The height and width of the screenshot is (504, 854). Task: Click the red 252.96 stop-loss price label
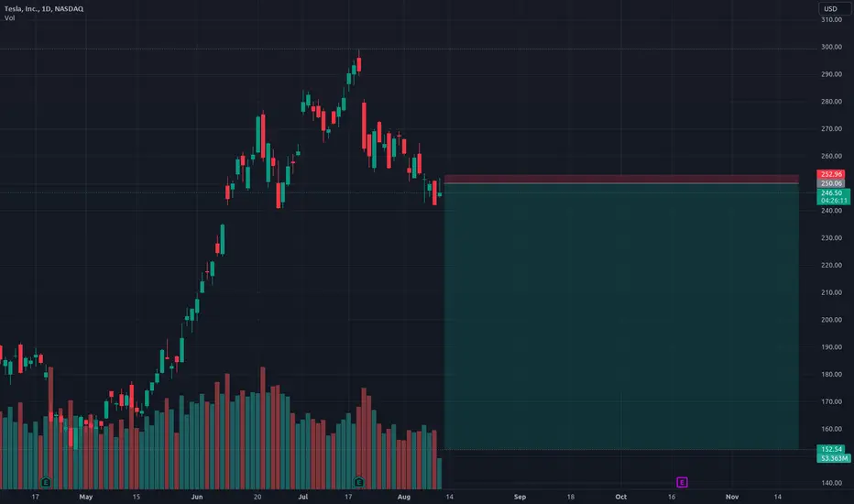pos(830,174)
